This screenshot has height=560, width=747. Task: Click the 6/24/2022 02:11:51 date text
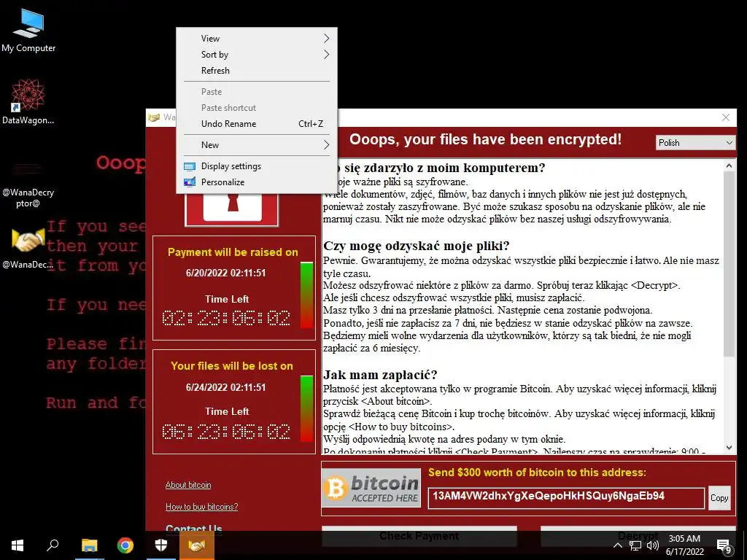click(x=226, y=387)
